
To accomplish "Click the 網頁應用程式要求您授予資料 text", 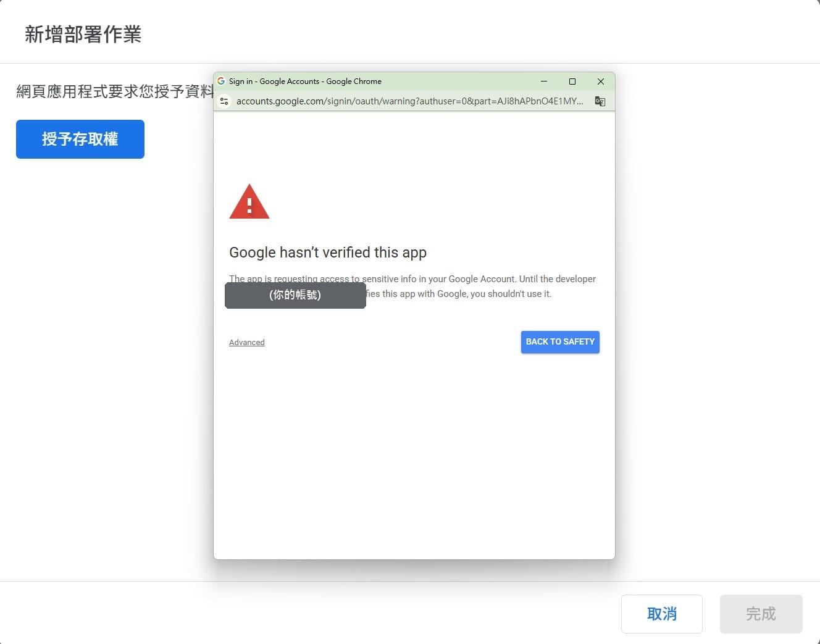I will [x=115, y=91].
